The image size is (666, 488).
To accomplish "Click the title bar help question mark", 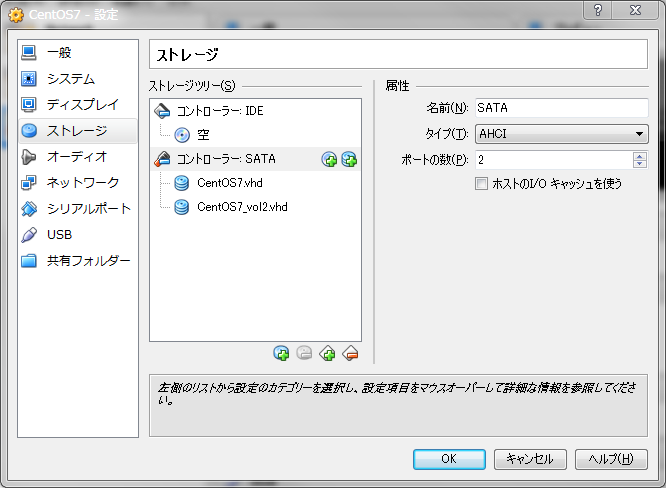I will (x=598, y=10).
